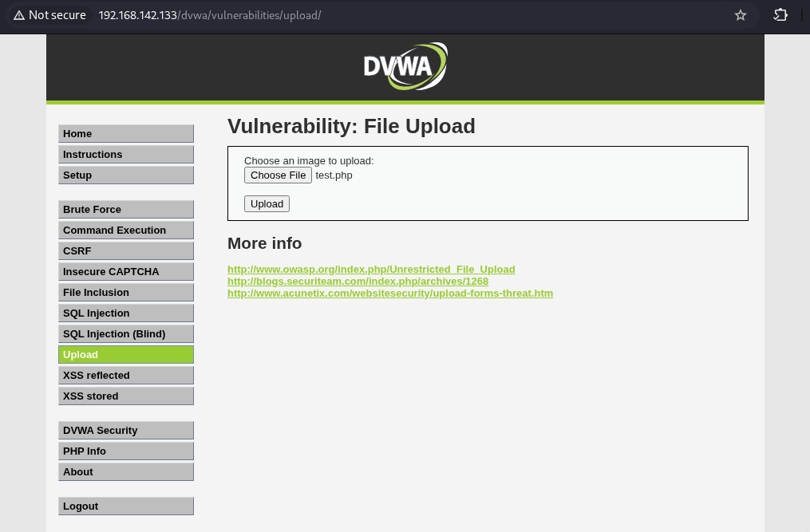The width and height of the screenshot is (810, 532).
Task: Click the 'Not secure' label text
Action: pyautogui.click(x=57, y=15)
